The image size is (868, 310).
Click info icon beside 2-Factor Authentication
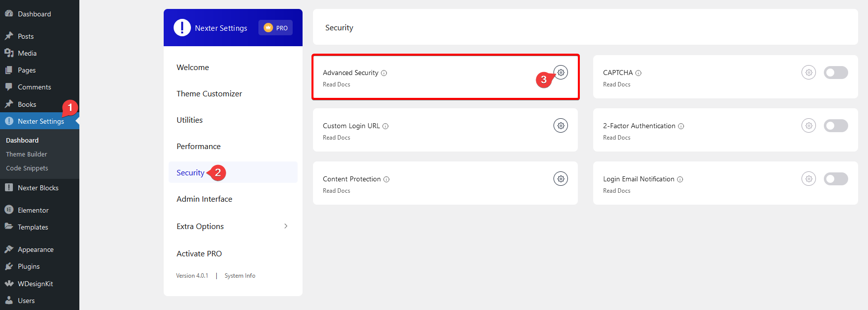(x=681, y=126)
